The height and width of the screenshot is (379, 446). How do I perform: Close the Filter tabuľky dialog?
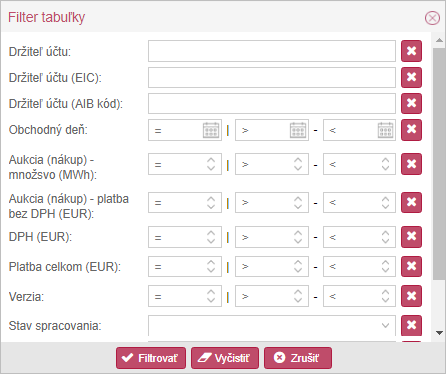(x=432, y=18)
